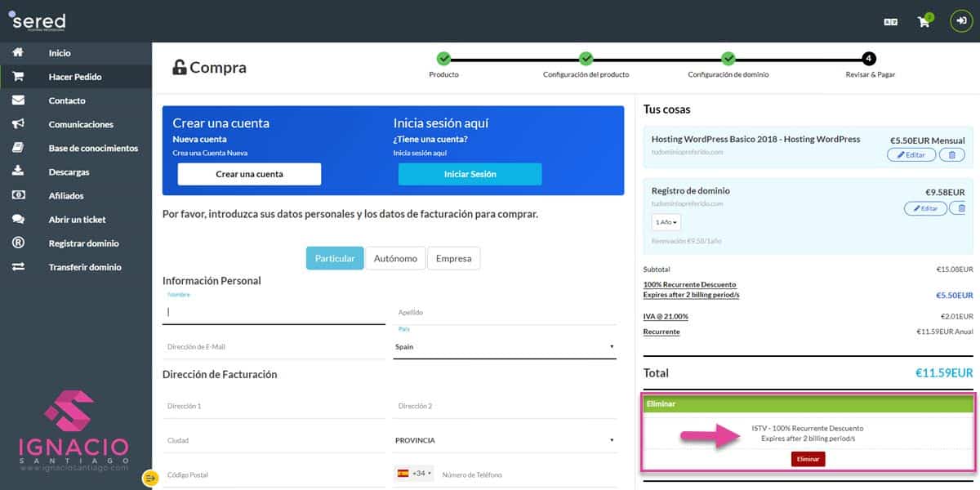The image size is (980, 490).
Task: Open the País dropdown showing Spain
Action: coord(506,346)
